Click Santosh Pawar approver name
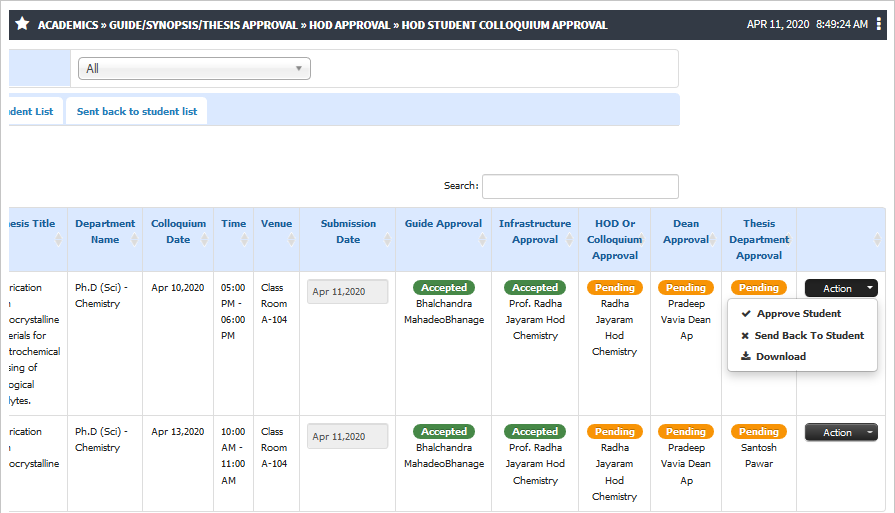The image size is (895, 513). click(x=759, y=455)
